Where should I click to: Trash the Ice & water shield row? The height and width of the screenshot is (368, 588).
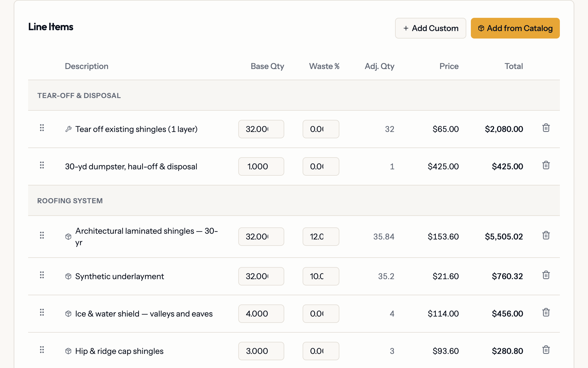point(546,313)
